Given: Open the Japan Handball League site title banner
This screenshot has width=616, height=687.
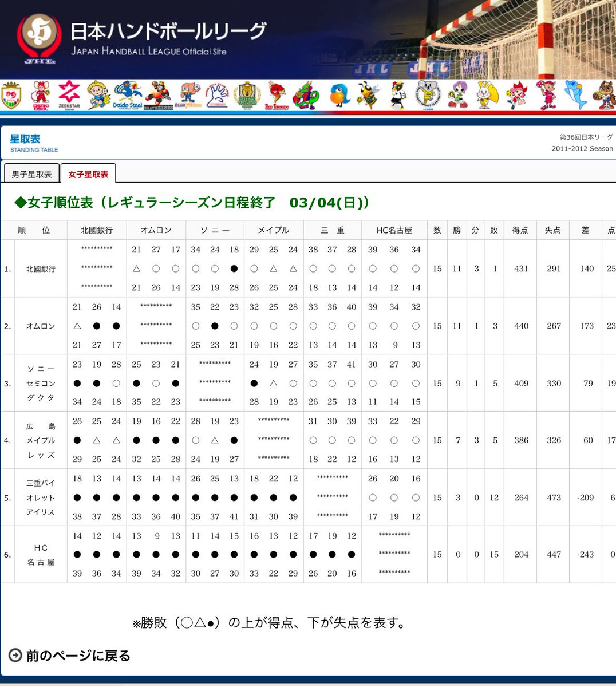Looking at the screenshot, I should click(x=168, y=38).
